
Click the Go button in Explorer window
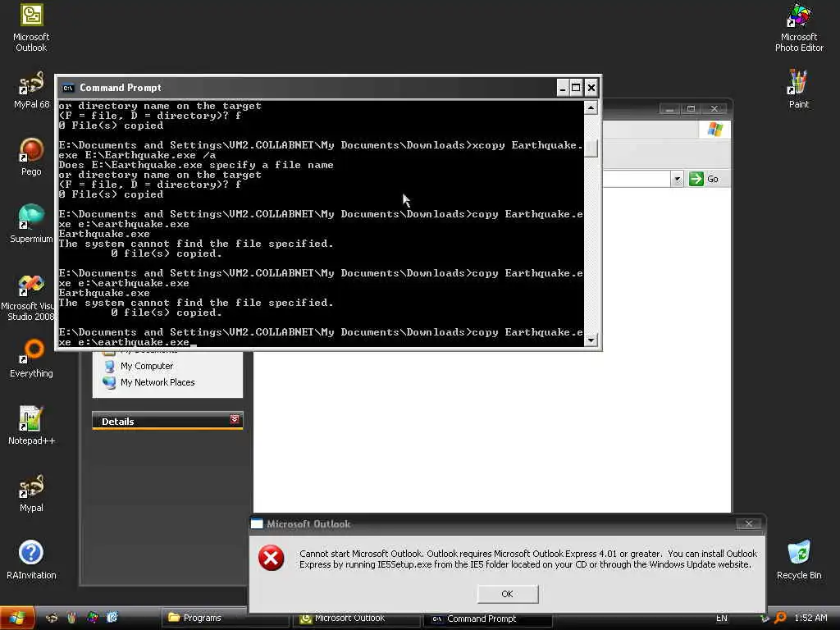[704, 179]
